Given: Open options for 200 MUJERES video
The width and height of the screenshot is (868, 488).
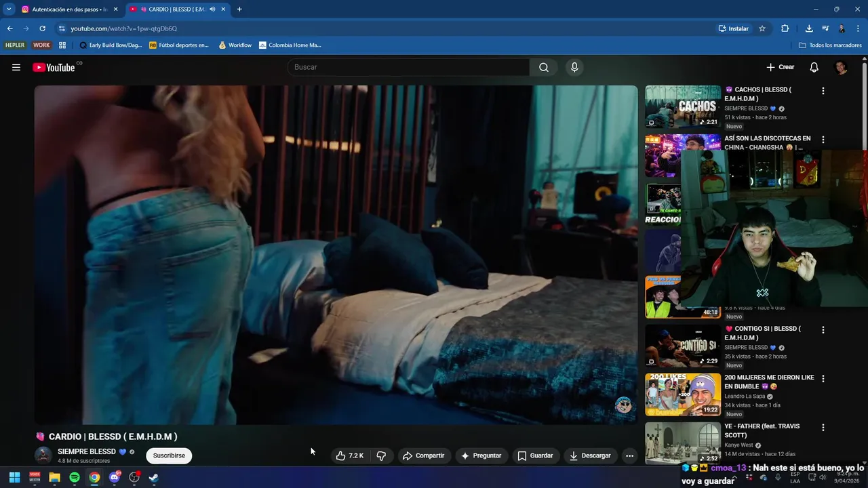Looking at the screenshot, I should coord(823,379).
